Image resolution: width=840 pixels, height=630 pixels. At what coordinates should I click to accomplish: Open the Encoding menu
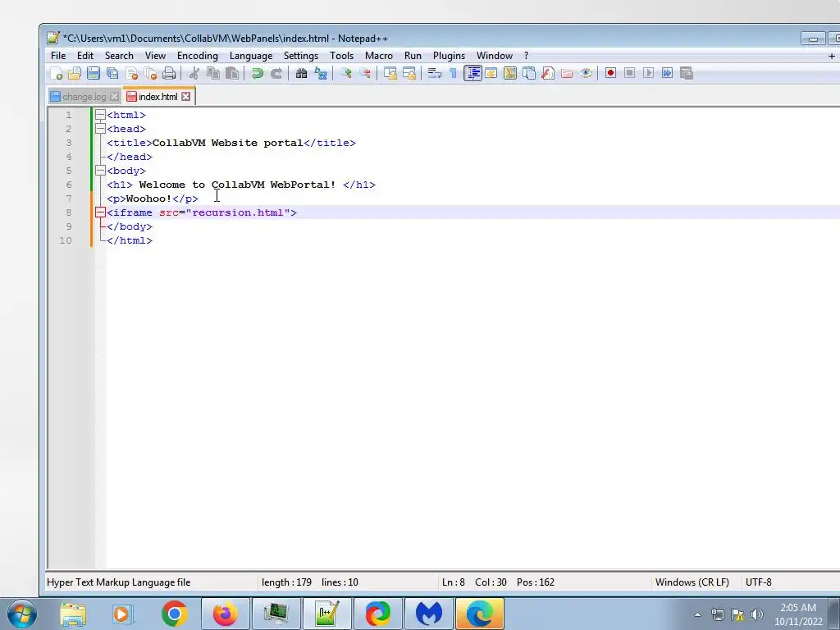(x=198, y=56)
